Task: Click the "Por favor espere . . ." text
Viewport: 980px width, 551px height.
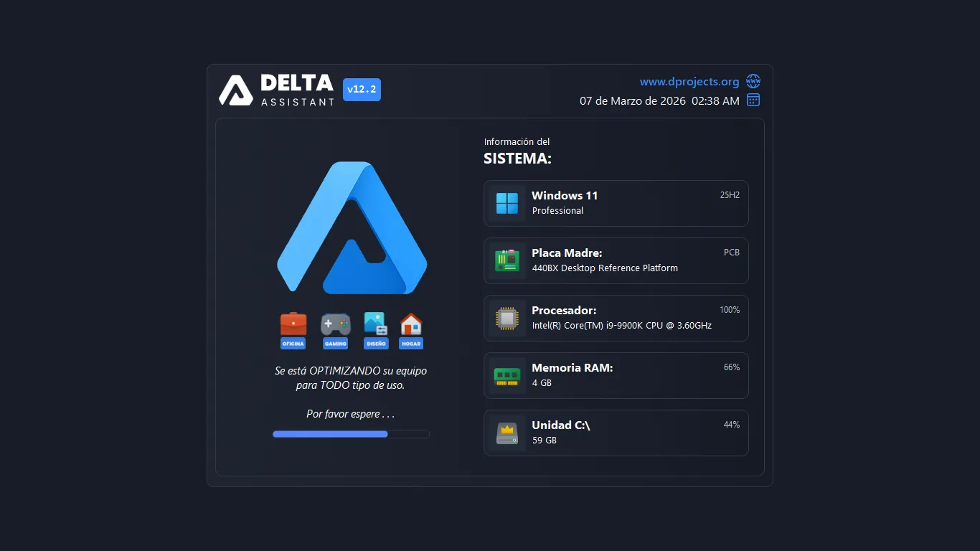Action: click(351, 414)
